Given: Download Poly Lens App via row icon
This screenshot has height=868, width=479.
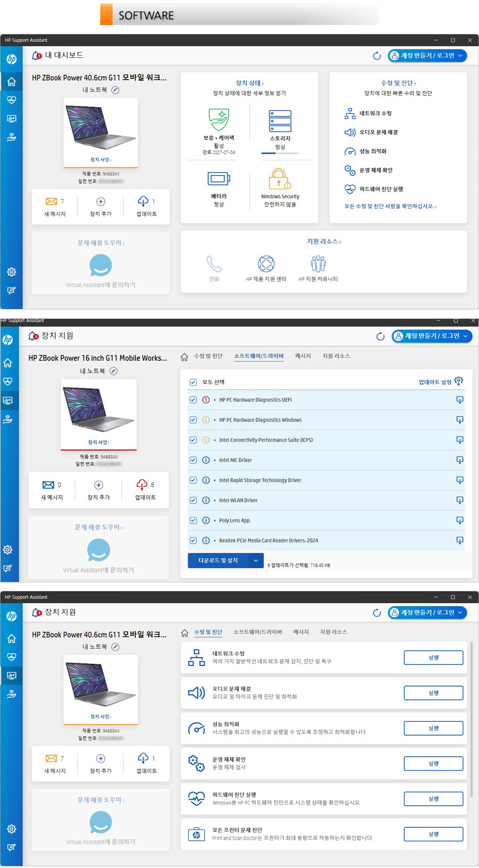Looking at the screenshot, I should (460, 520).
